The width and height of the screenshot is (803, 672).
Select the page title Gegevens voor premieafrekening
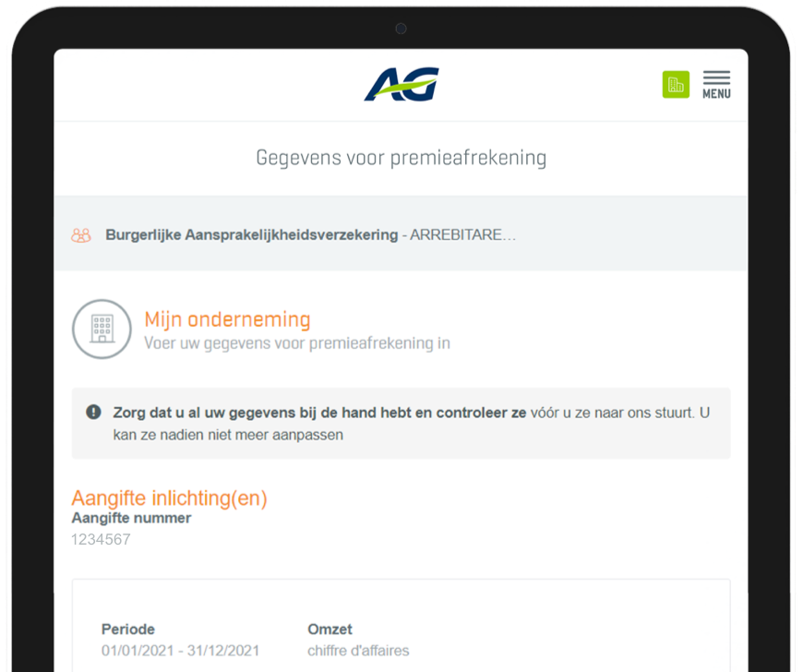pyautogui.click(x=401, y=158)
